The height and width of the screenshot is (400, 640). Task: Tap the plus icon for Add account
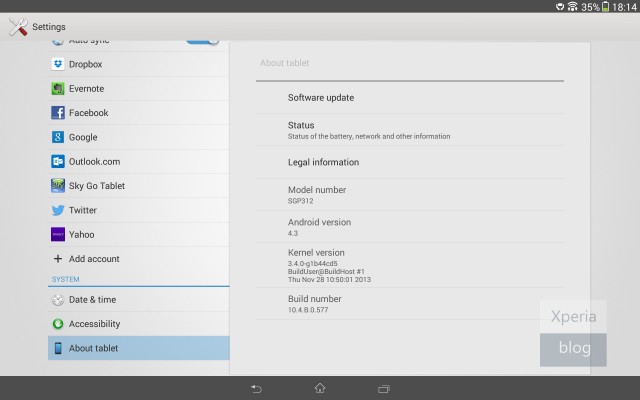coord(58,259)
